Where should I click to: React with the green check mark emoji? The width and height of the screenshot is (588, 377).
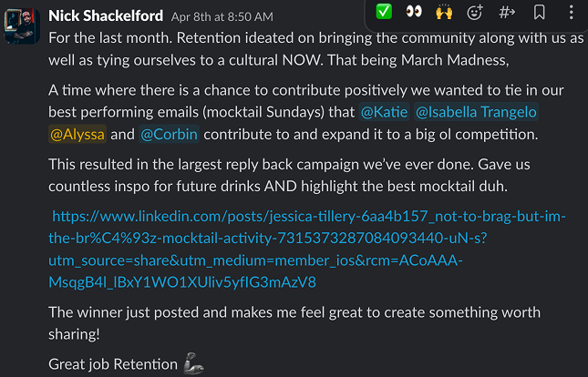tap(384, 12)
